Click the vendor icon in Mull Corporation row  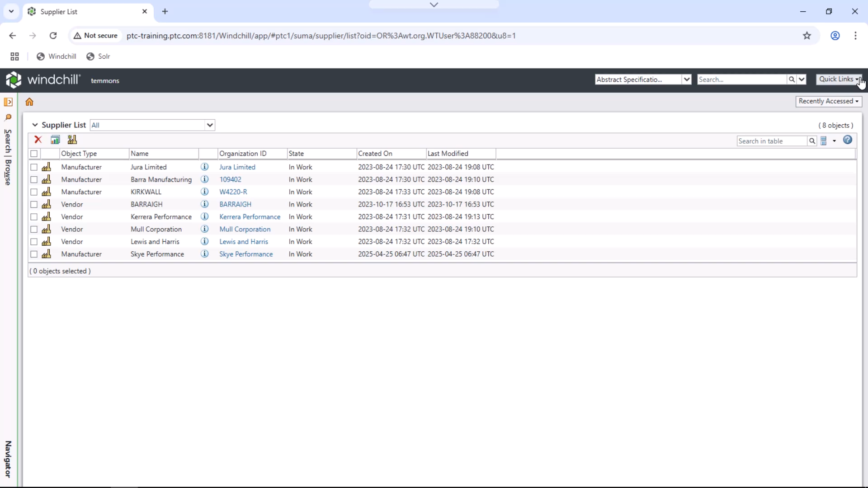point(46,229)
